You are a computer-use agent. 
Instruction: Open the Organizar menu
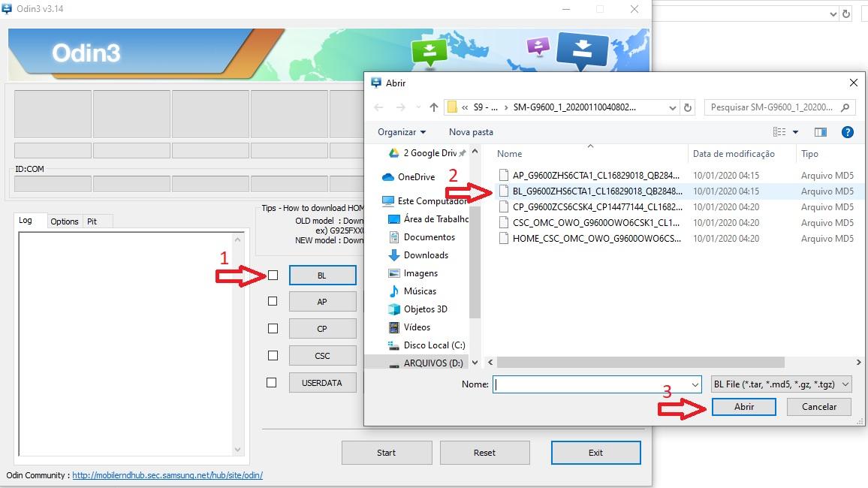tap(402, 131)
